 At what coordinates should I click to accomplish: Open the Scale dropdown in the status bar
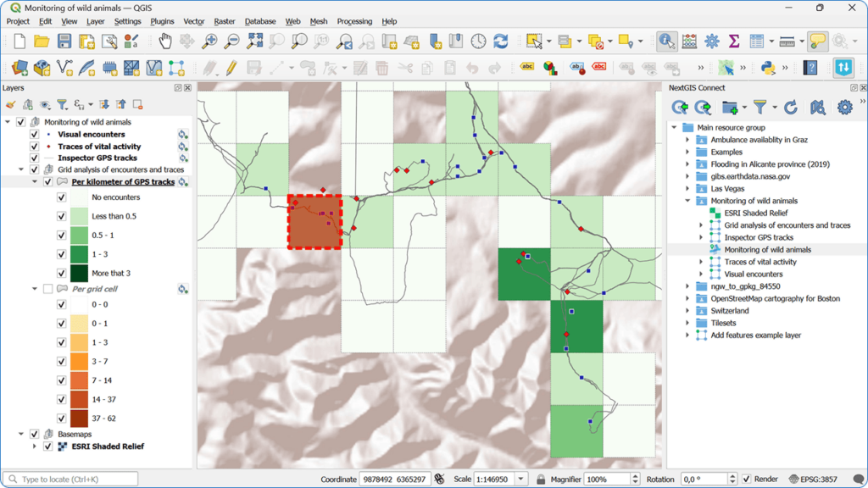click(x=520, y=479)
